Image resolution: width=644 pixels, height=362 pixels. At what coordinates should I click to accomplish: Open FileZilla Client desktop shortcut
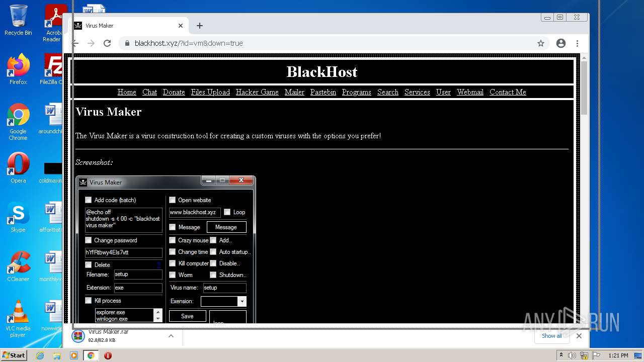point(52,69)
